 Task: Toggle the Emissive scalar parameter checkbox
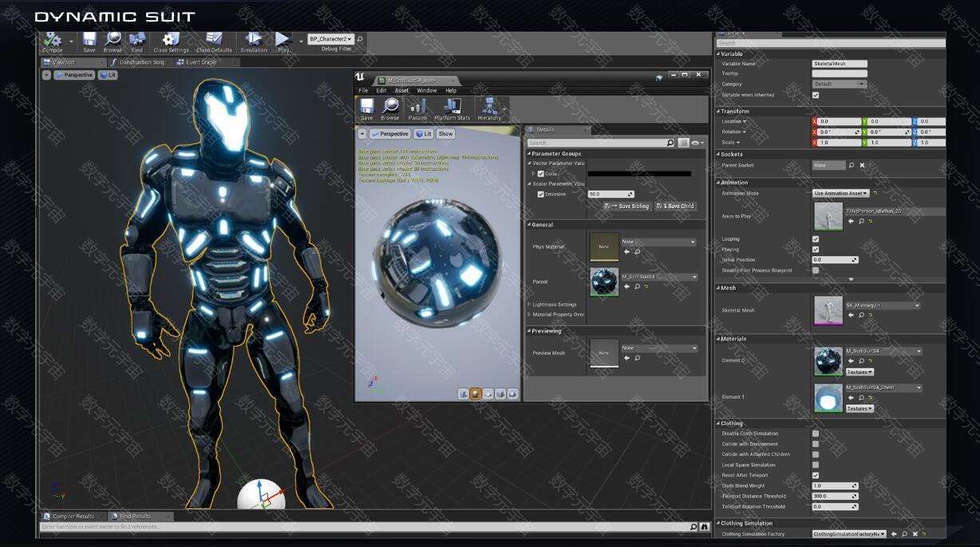[x=541, y=194]
